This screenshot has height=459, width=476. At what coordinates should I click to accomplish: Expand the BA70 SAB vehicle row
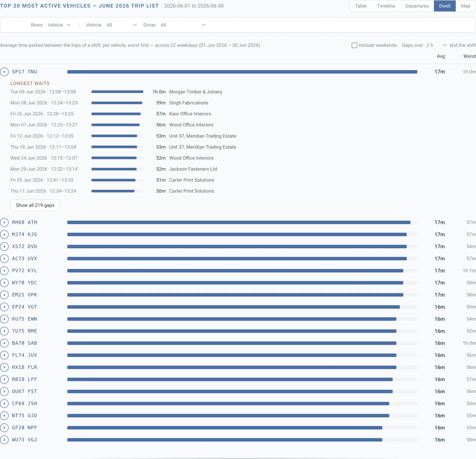click(4, 343)
